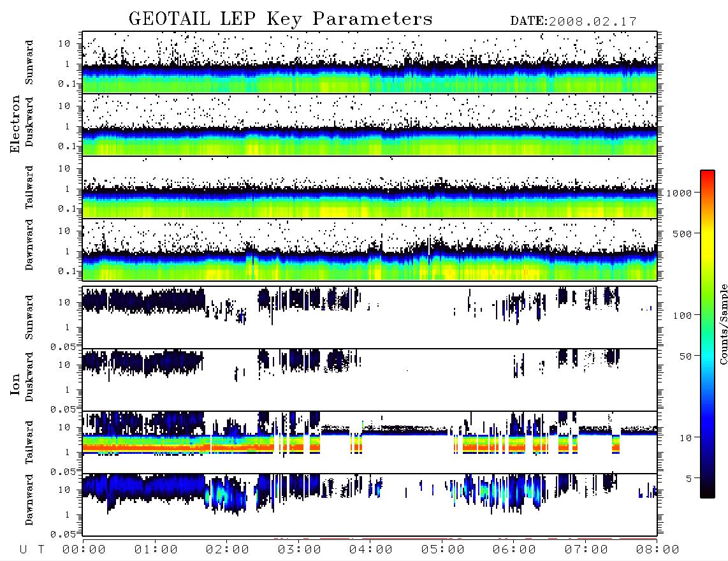The height and width of the screenshot is (561, 728).
Task: Click the "1000" colorbar tick label
Action: [679, 193]
